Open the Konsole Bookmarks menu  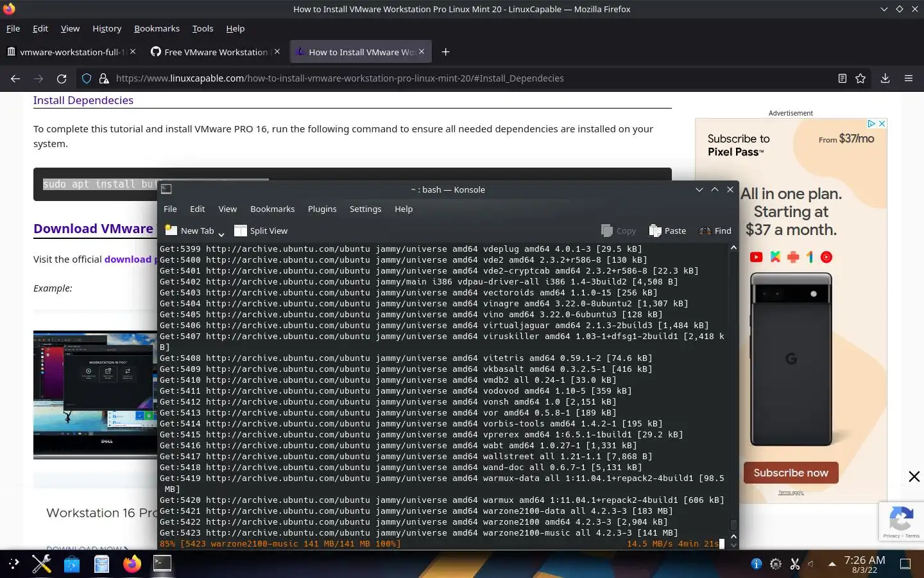(273, 209)
